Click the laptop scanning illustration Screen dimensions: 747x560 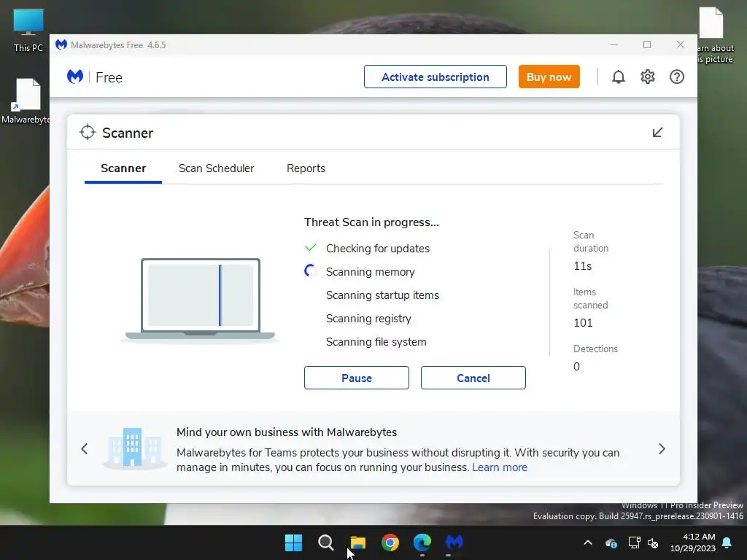[200, 300]
